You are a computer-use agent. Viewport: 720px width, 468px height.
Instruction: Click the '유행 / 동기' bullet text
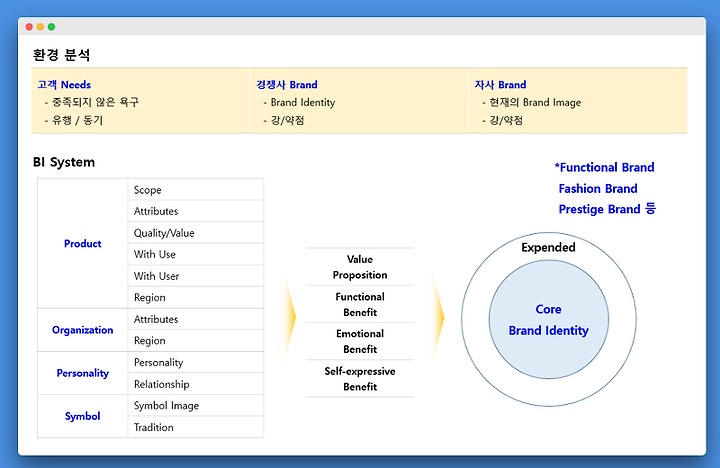pos(77,120)
